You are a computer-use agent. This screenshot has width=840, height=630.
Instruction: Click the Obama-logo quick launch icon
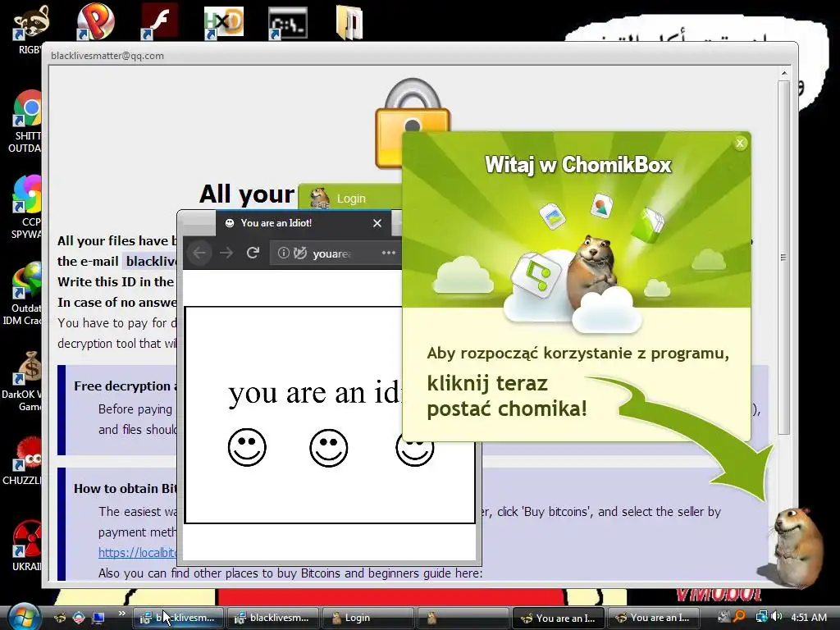click(79, 618)
